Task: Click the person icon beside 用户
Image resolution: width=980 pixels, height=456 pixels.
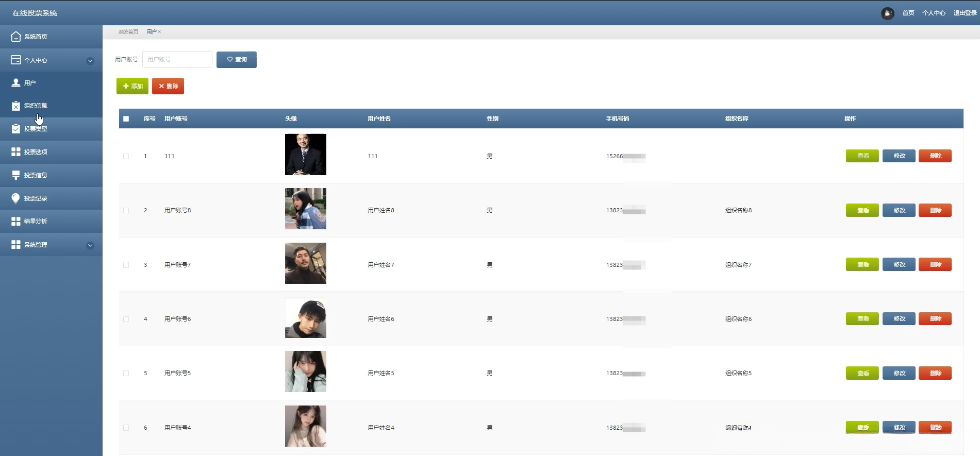Action: [16, 82]
